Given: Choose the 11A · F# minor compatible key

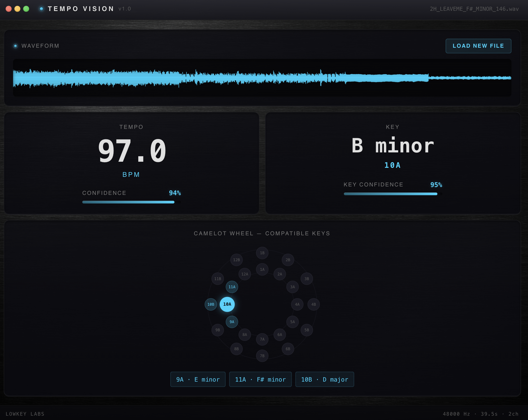Looking at the screenshot, I should 260,379.
